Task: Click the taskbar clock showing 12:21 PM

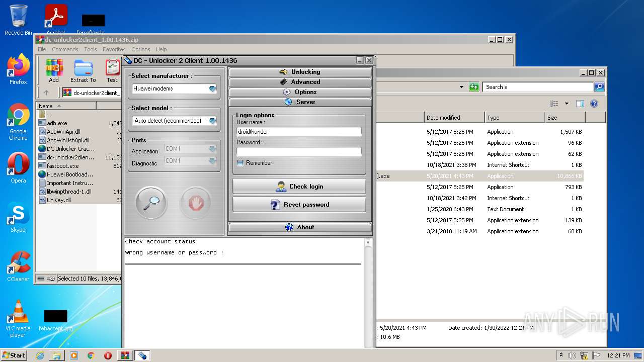Action: click(x=618, y=355)
